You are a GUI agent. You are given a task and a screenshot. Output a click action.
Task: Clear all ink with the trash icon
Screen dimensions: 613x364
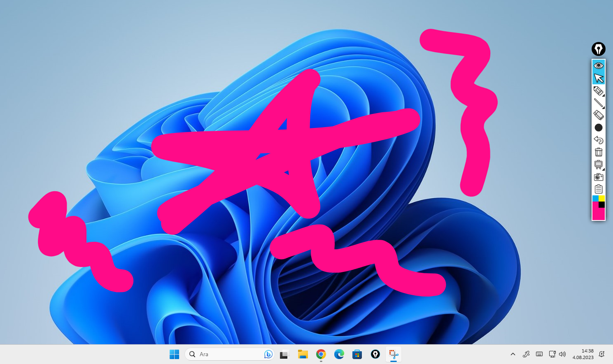click(x=599, y=152)
